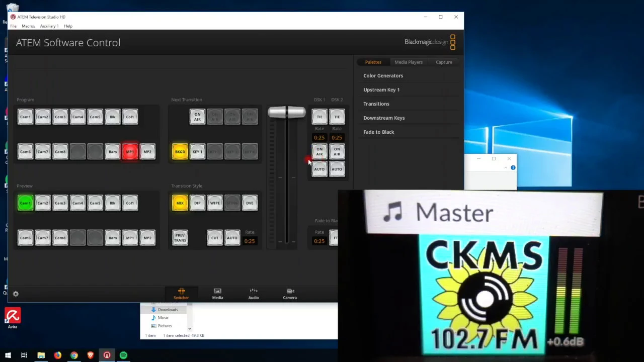Viewport: 644px width, 362px height.
Task: Select DVE transition style
Action: tap(250, 203)
